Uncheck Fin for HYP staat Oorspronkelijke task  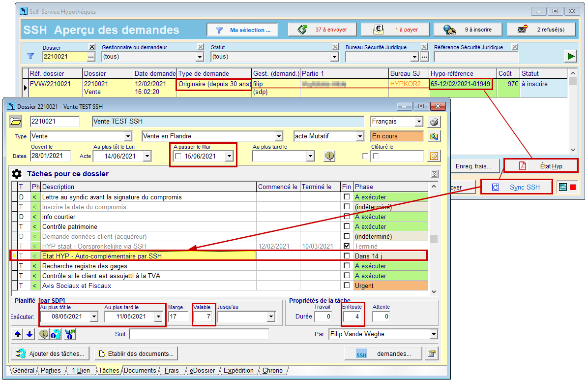(347, 246)
